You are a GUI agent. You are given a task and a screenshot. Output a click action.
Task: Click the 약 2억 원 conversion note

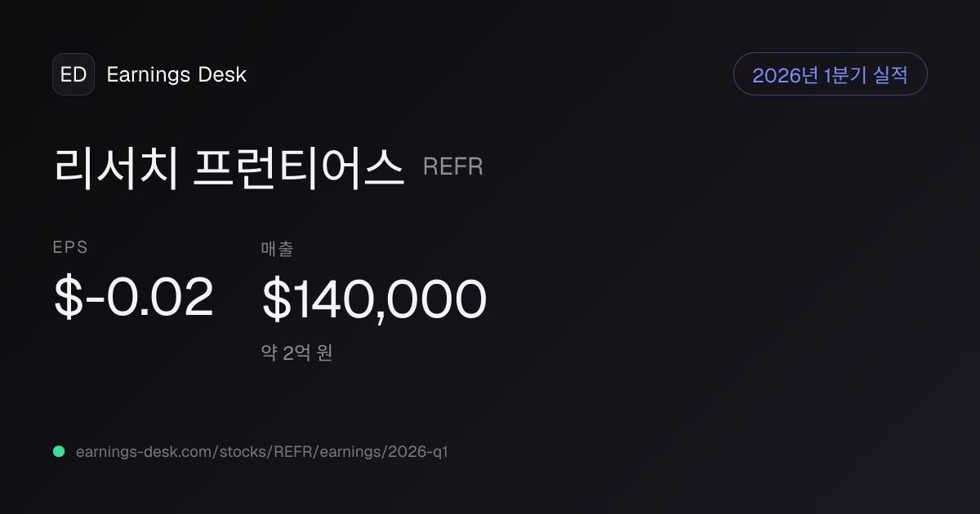point(296,353)
